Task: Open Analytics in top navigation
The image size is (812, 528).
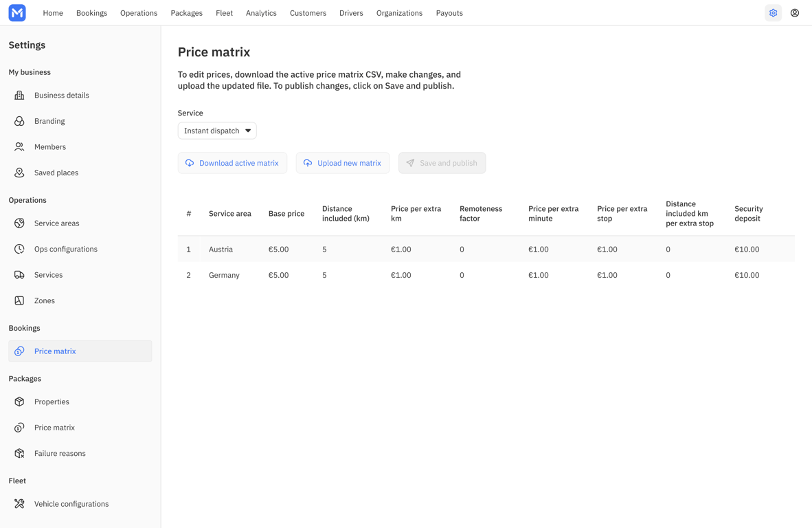Action: (261, 13)
